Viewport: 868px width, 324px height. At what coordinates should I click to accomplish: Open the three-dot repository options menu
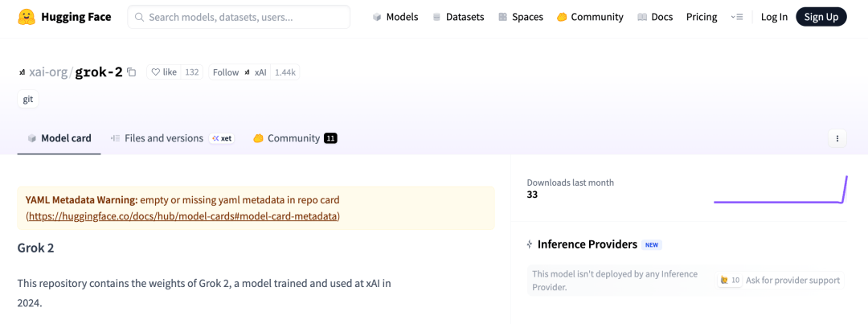837,138
